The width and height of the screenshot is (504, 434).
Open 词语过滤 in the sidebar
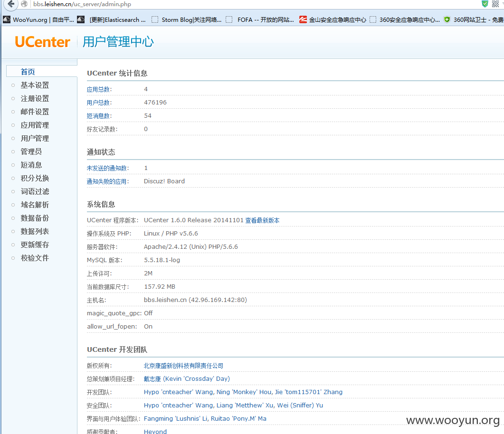tap(35, 191)
